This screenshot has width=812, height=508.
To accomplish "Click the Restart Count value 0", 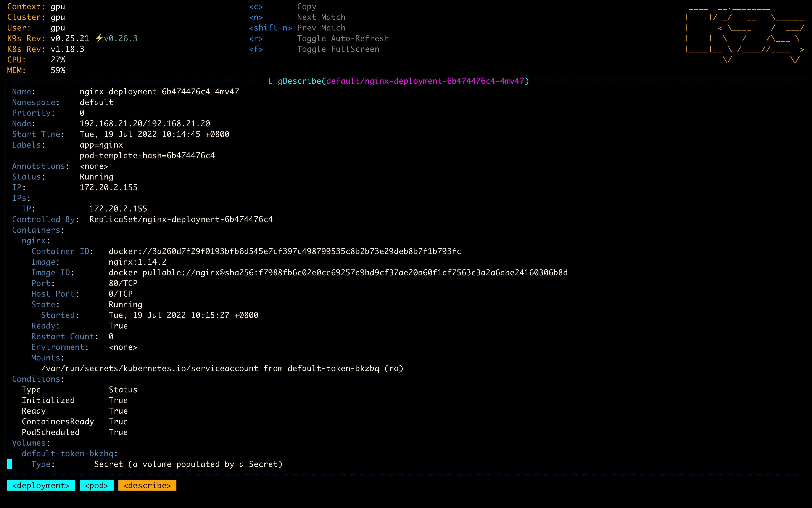I will (111, 337).
